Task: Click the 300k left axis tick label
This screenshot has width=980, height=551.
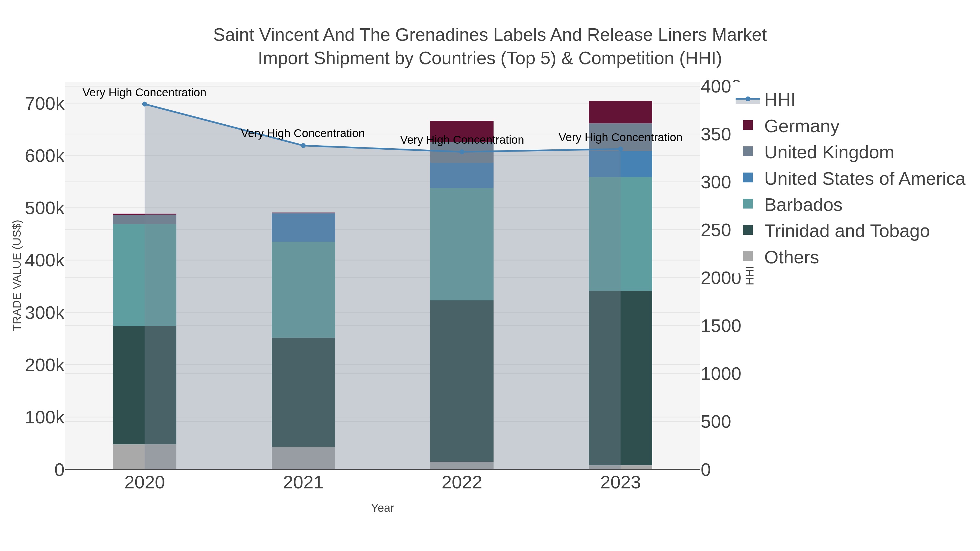Action: point(45,313)
